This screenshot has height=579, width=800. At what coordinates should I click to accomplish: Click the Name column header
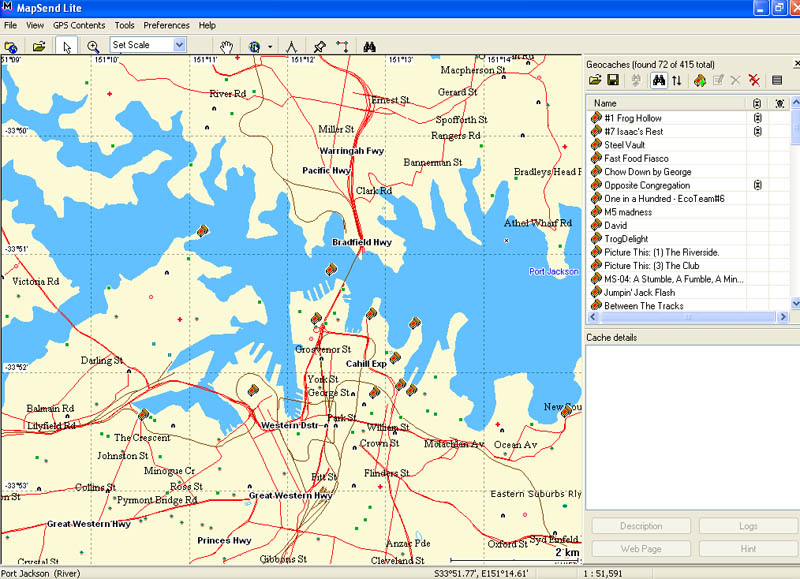pos(667,103)
